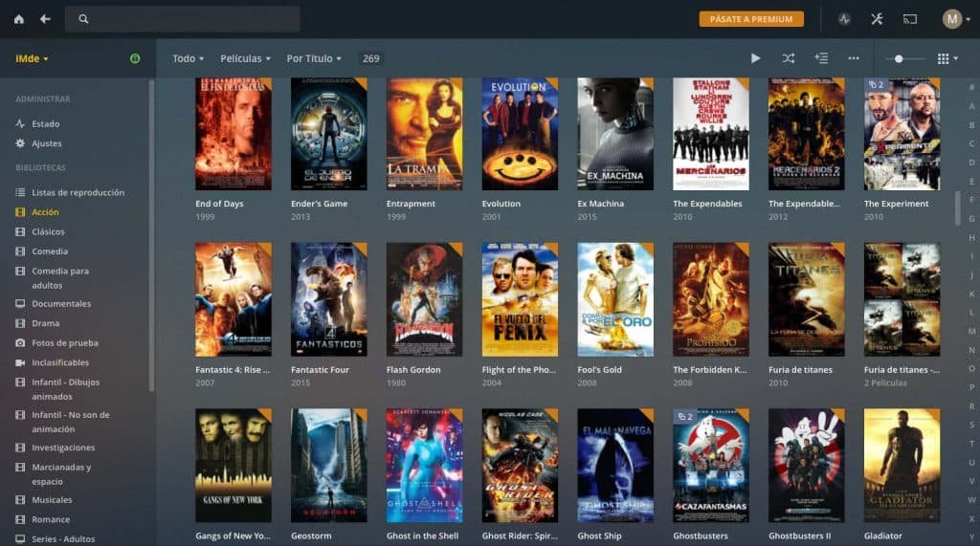Adjust the poster size slider
Viewport: 980px width, 546px height.
899,58
